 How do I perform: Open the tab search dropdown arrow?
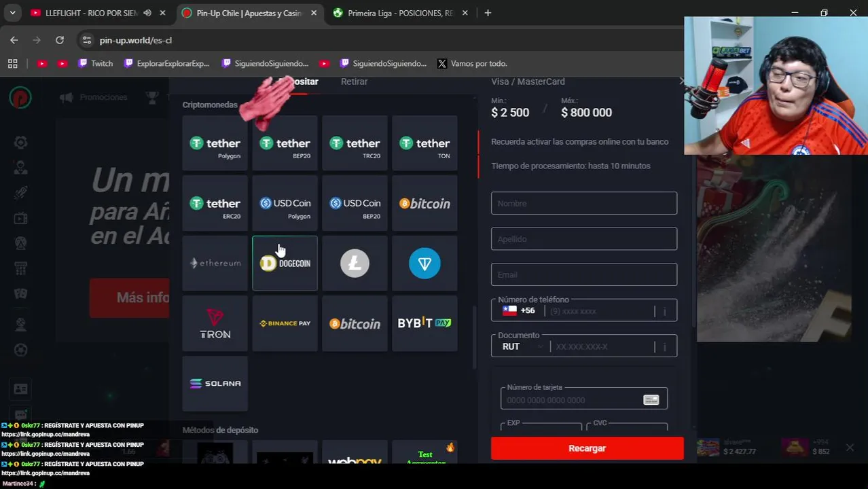[12, 13]
